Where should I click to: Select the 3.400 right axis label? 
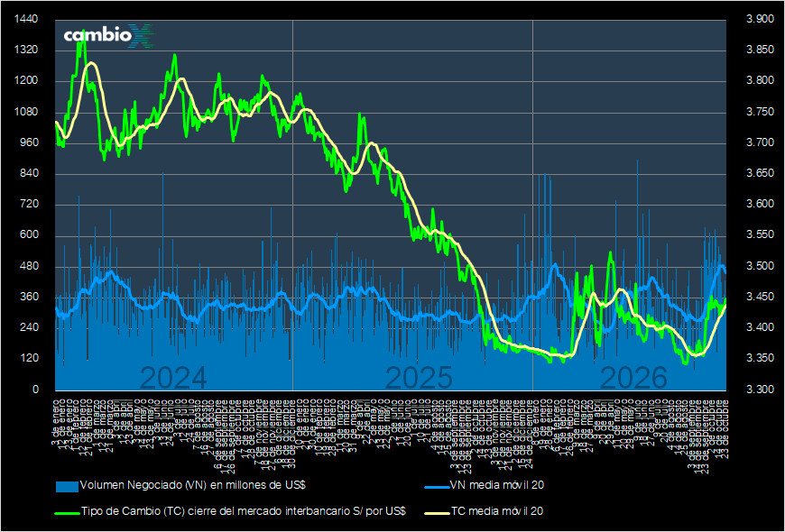(760, 328)
